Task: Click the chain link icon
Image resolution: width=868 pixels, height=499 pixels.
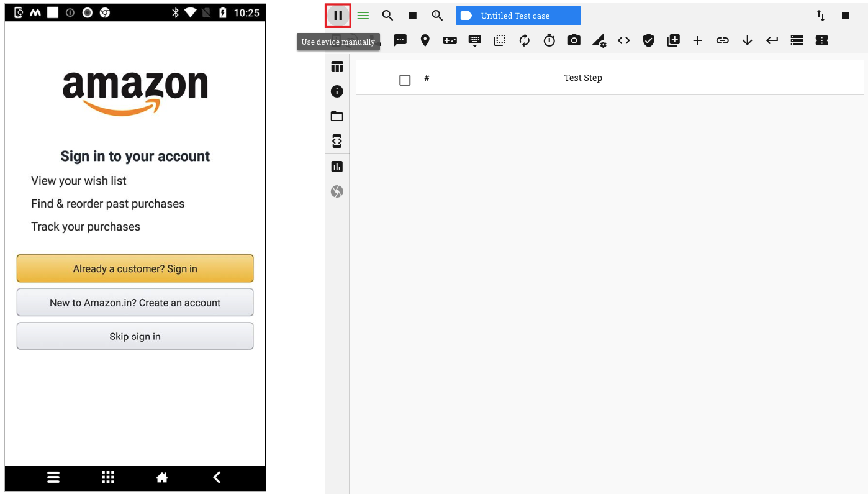Action: (x=723, y=40)
